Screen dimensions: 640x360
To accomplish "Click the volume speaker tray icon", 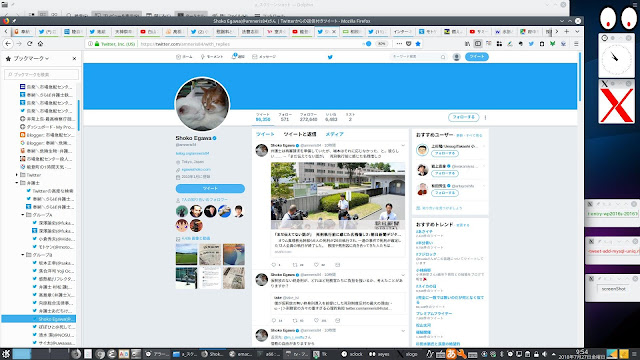I will (x=544, y=354).
